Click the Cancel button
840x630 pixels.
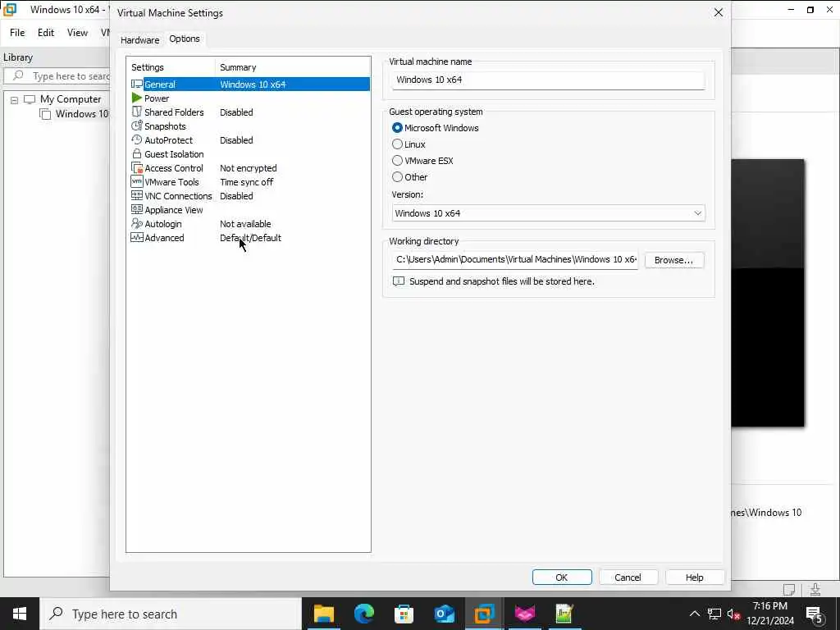coord(628,577)
